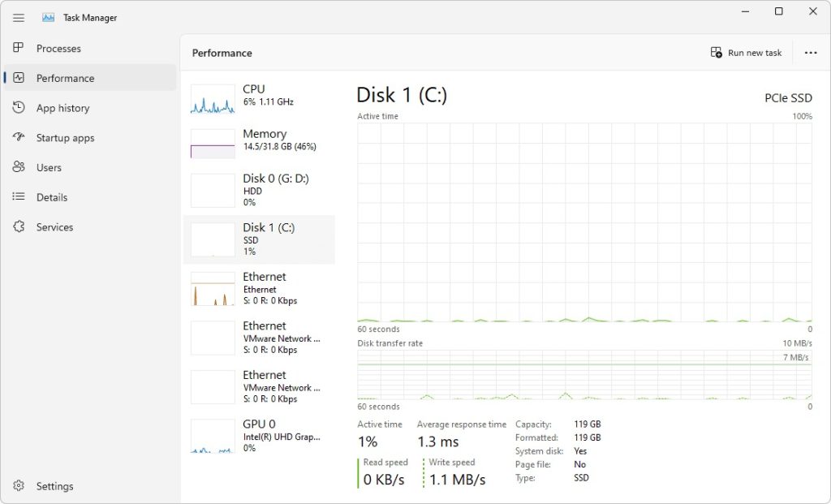Click the hamburger navigation menu icon
Viewport: 831px width, 504px height.
[19, 18]
